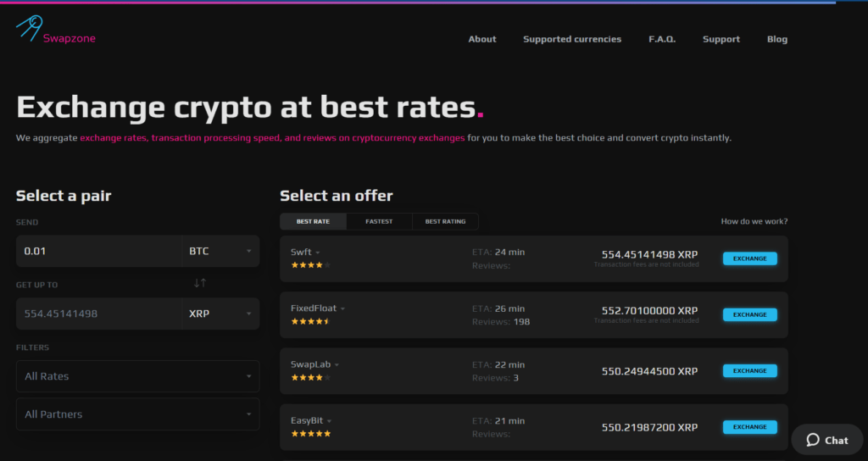This screenshot has width=868, height=461.
Task: Click Exchange button for FixedFloat offer
Action: pyautogui.click(x=749, y=314)
